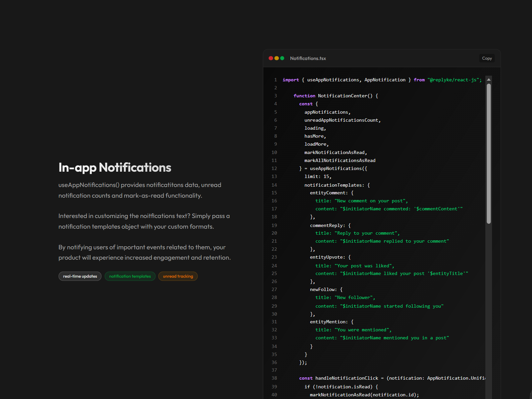Click the scrollbar up arrow in code panel

click(488, 80)
